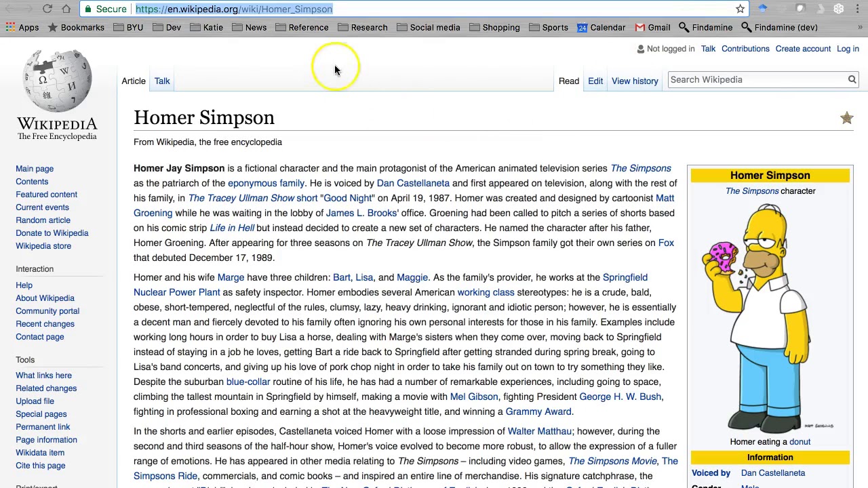Open the Dev bookmarks folder

(x=167, y=28)
